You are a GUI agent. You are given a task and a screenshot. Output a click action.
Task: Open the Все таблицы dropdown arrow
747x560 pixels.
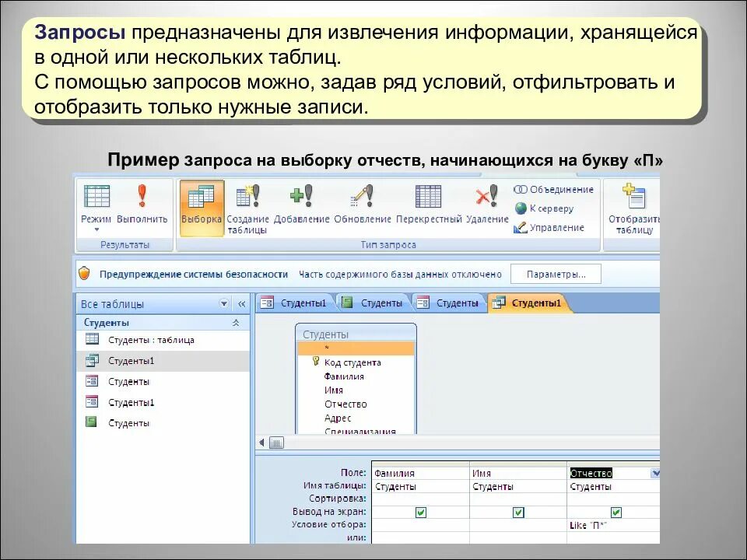[x=223, y=304]
